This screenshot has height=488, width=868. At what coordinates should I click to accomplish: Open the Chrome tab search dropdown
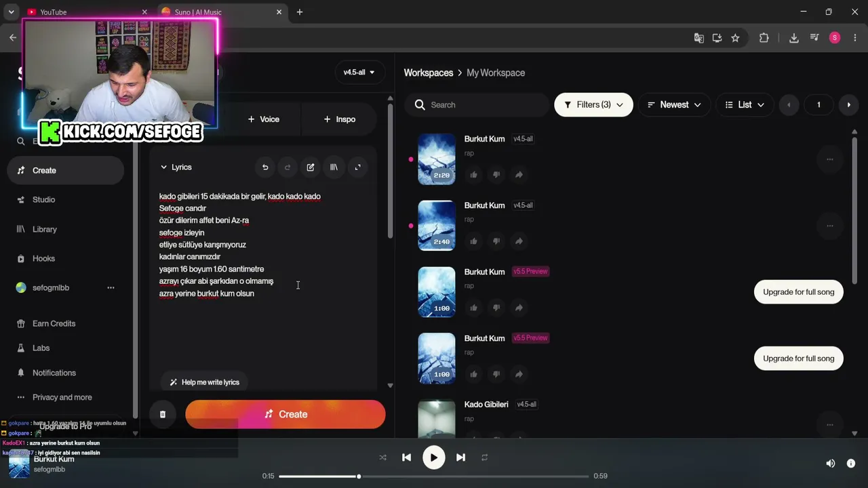pos(11,12)
